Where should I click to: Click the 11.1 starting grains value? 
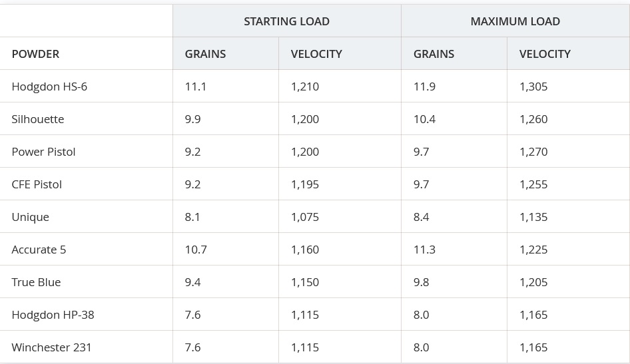[195, 87]
